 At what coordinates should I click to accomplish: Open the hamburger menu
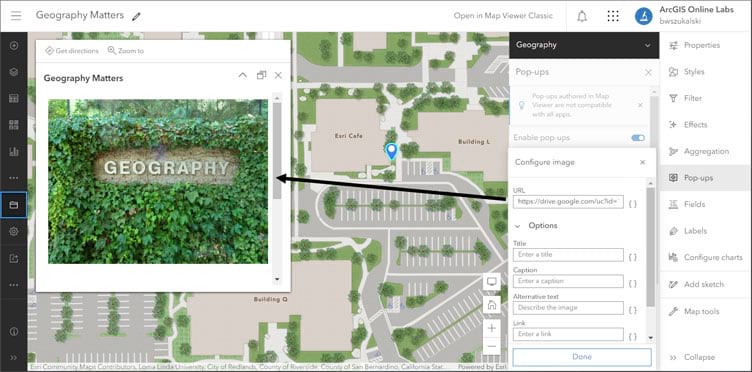tap(16, 16)
